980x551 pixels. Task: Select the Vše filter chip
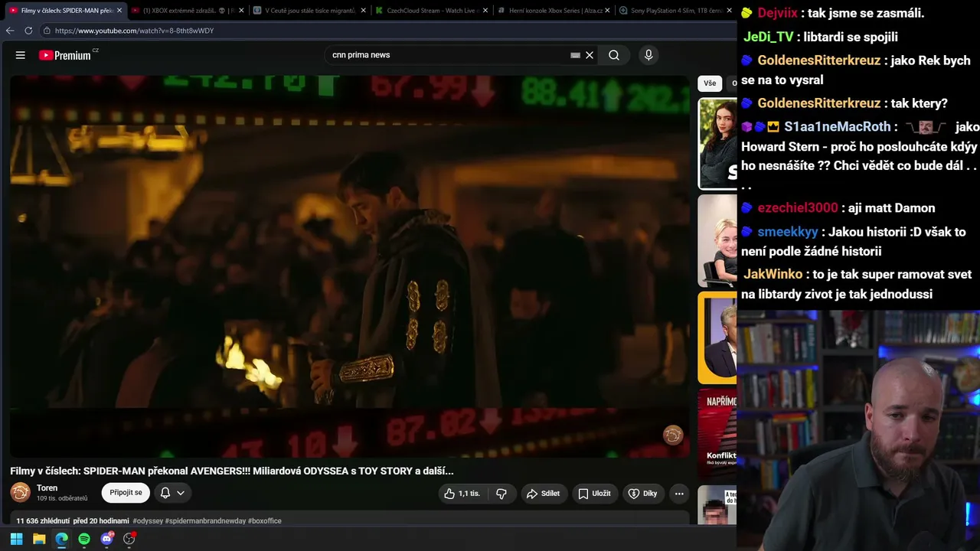(710, 83)
